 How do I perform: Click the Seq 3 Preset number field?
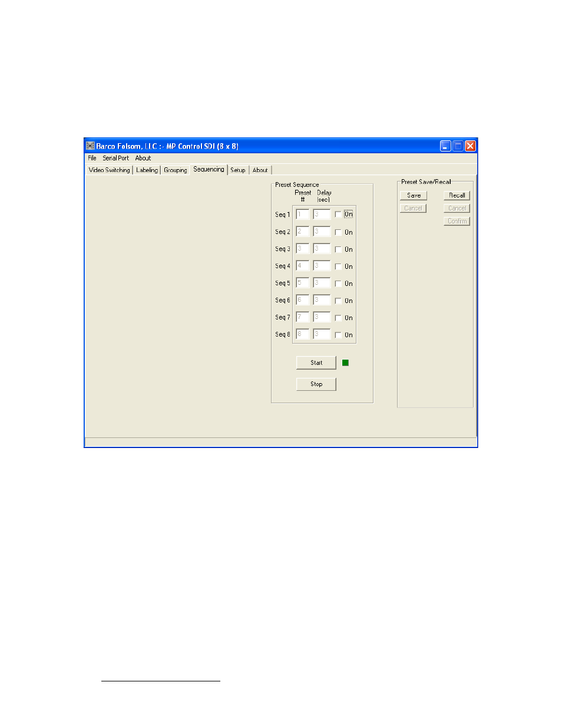(302, 248)
